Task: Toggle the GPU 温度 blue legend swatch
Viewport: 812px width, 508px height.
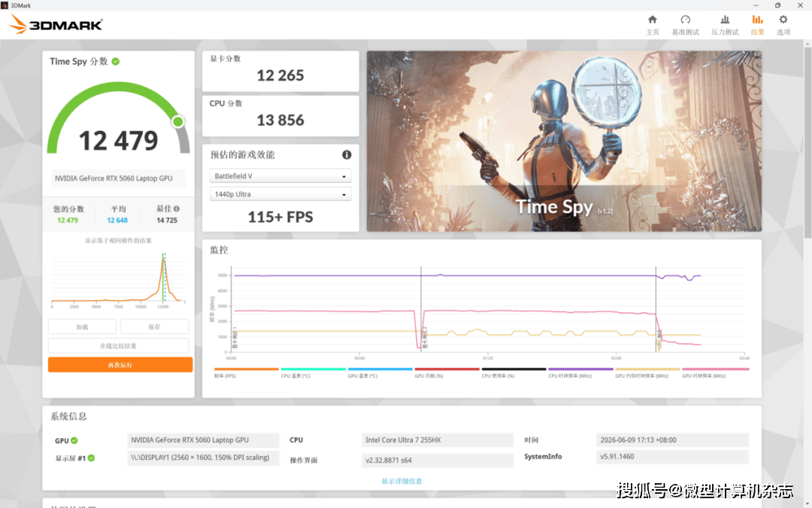Action: click(380, 369)
